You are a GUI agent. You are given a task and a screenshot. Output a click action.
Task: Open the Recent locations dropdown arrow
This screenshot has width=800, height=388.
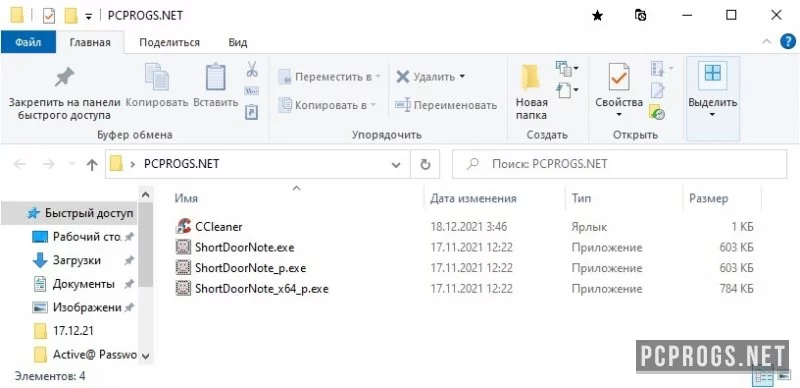tap(71, 164)
